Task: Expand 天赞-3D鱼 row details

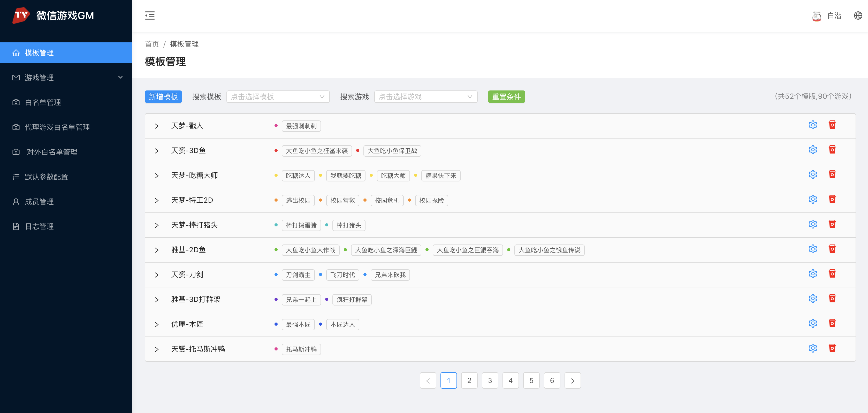Action: [156, 151]
